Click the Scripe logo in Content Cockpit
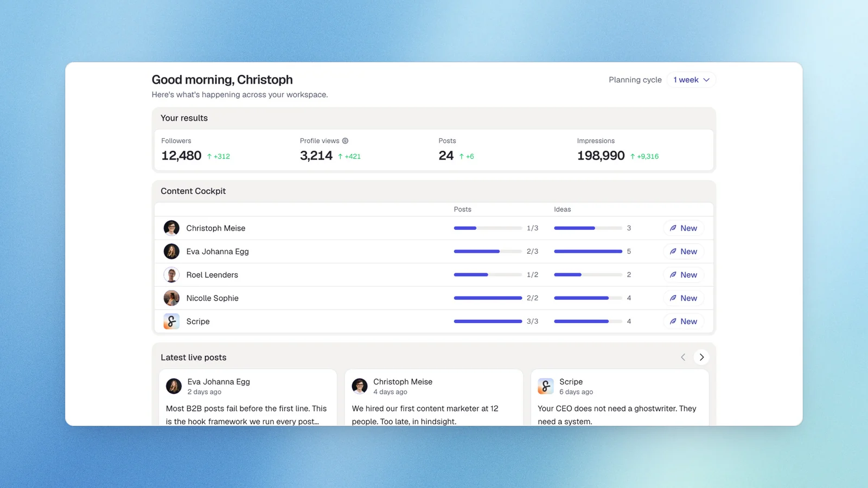The width and height of the screenshot is (868, 488). click(x=171, y=322)
